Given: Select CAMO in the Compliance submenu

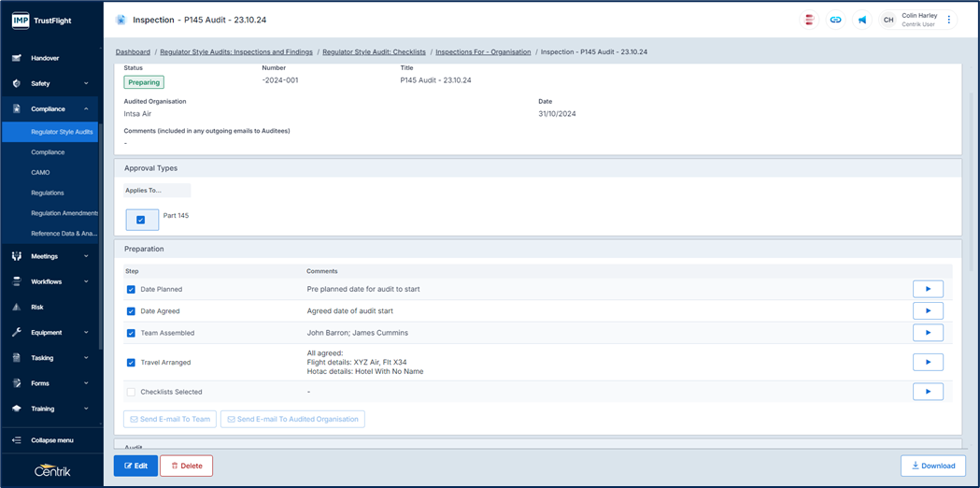Looking at the screenshot, I should pyautogui.click(x=40, y=172).
